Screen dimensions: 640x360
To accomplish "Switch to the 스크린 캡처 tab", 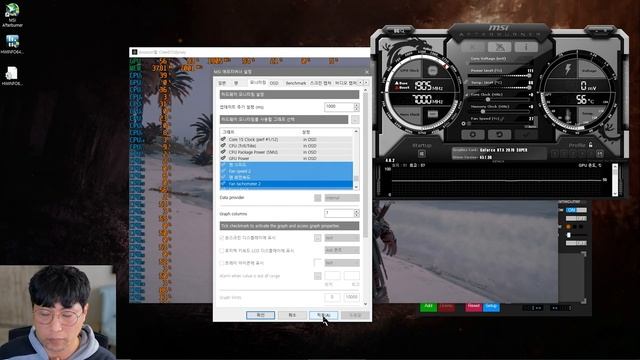I will 321,83.
